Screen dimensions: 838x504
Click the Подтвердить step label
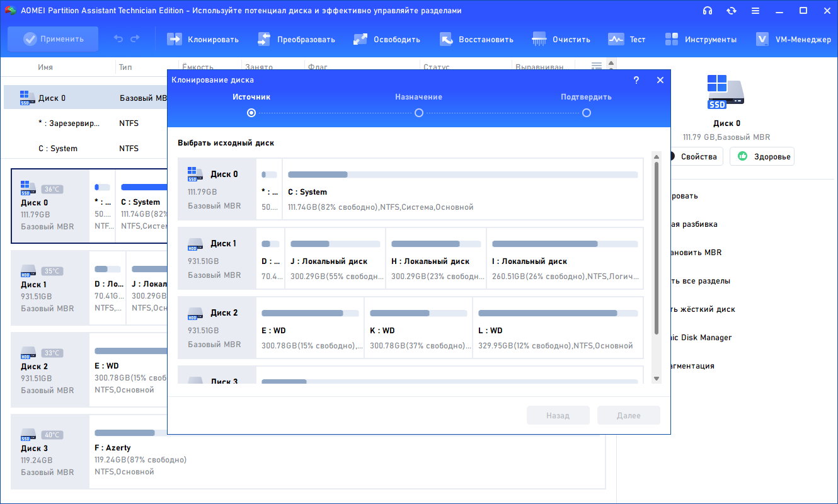tap(586, 97)
